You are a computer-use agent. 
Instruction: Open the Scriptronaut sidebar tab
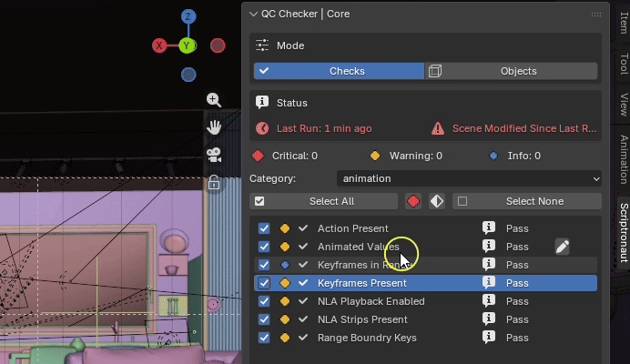click(624, 233)
